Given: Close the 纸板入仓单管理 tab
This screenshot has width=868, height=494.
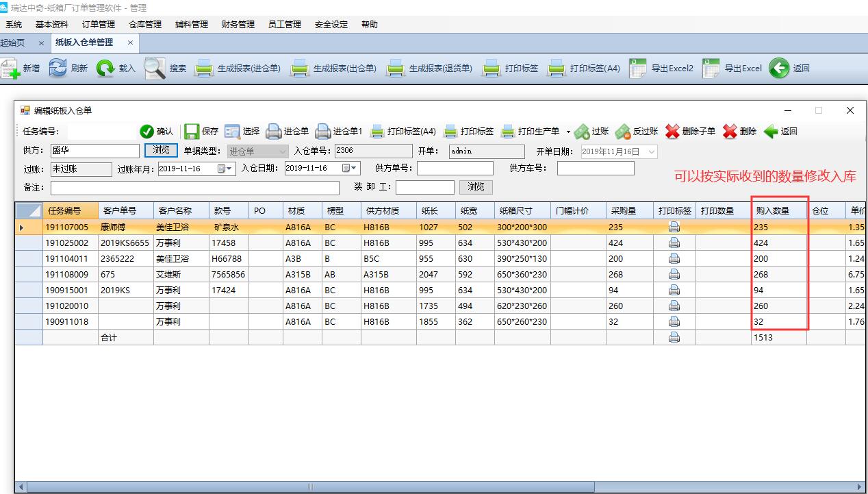Looking at the screenshot, I should (x=130, y=42).
